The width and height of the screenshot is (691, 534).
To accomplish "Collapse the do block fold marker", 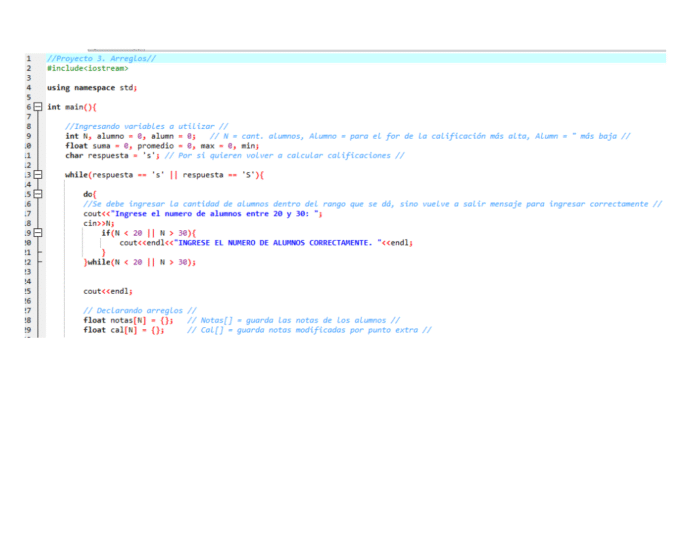I will (38, 194).
